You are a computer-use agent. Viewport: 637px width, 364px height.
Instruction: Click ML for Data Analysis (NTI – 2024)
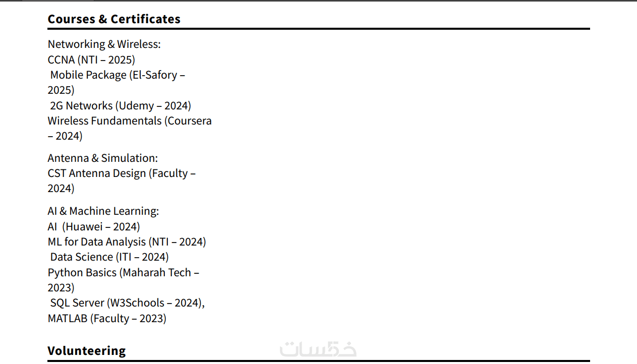[x=127, y=242]
